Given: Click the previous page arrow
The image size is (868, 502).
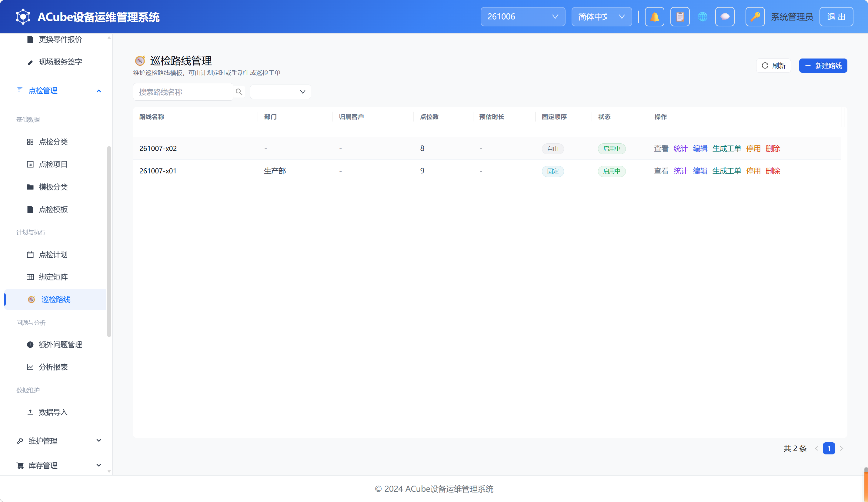Looking at the screenshot, I should 817,448.
